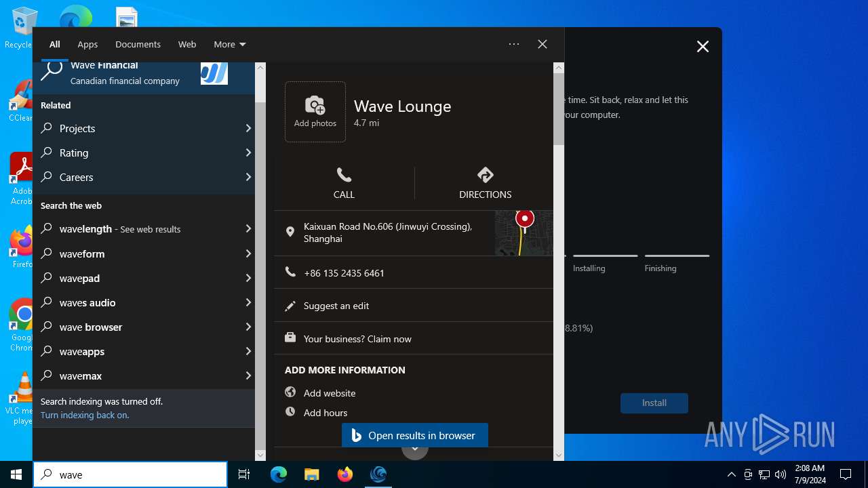Open network status tray icon
The image size is (868, 488).
click(x=764, y=474)
